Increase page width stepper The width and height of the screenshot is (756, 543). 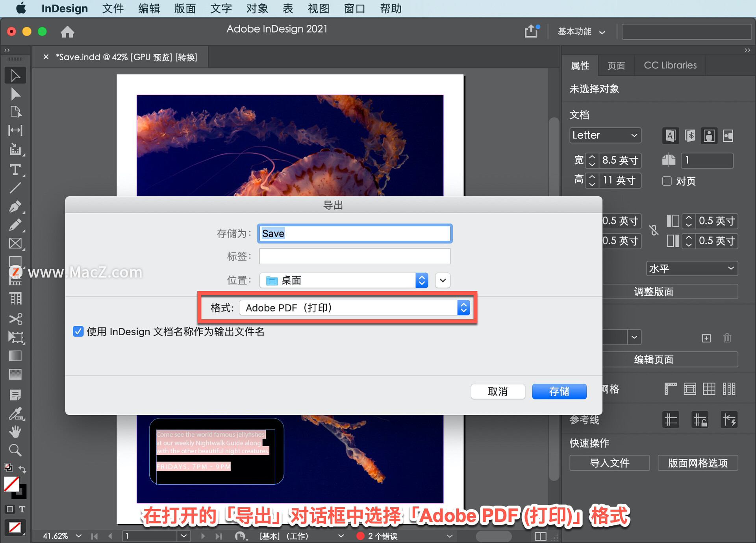[x=592, y=157]
